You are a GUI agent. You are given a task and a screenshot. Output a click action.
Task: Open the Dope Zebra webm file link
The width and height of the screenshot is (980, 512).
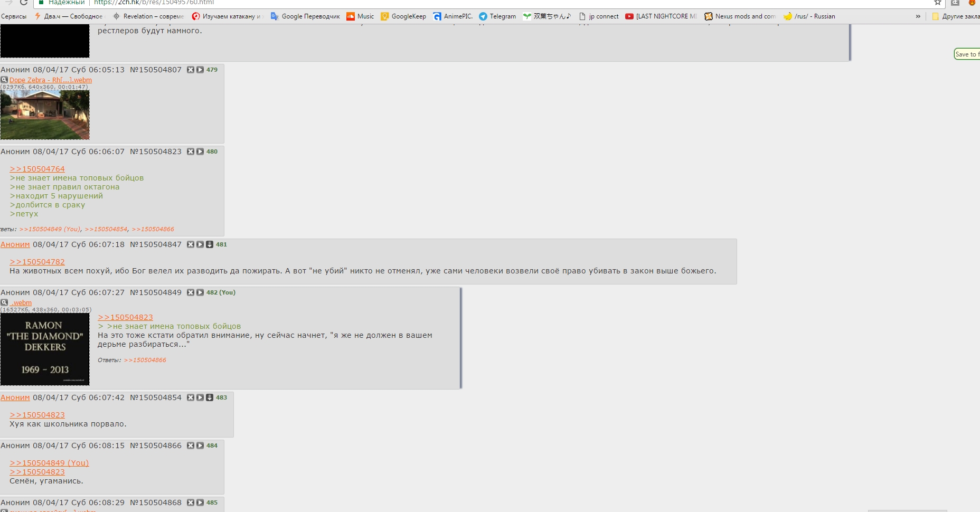click(51, 80)
